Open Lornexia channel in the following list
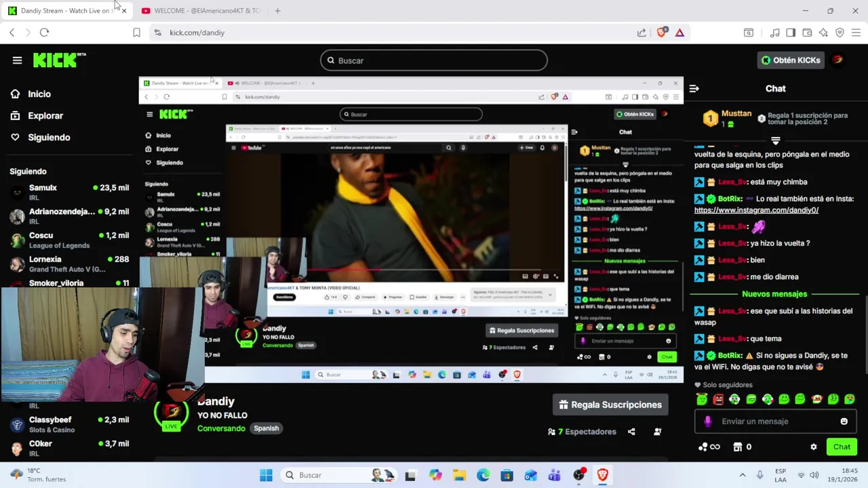This screenshot has height=488, width=868. pyautogui.click(x=68, y=264)
